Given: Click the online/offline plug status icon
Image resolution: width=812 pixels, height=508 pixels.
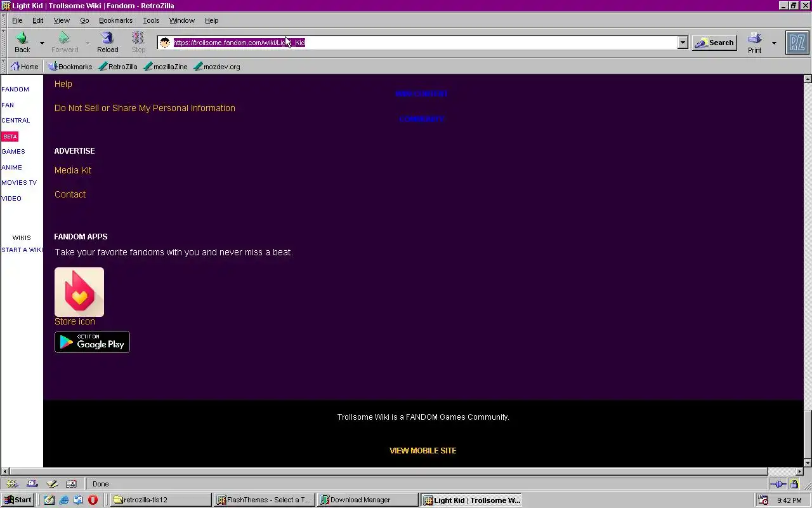Looking at the screenshot, I should pyautogui.click(x=778, y=484).
